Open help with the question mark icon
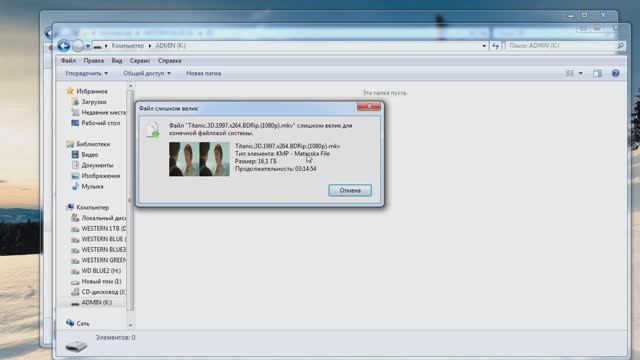The image size is (640, 360). [616, 73]
